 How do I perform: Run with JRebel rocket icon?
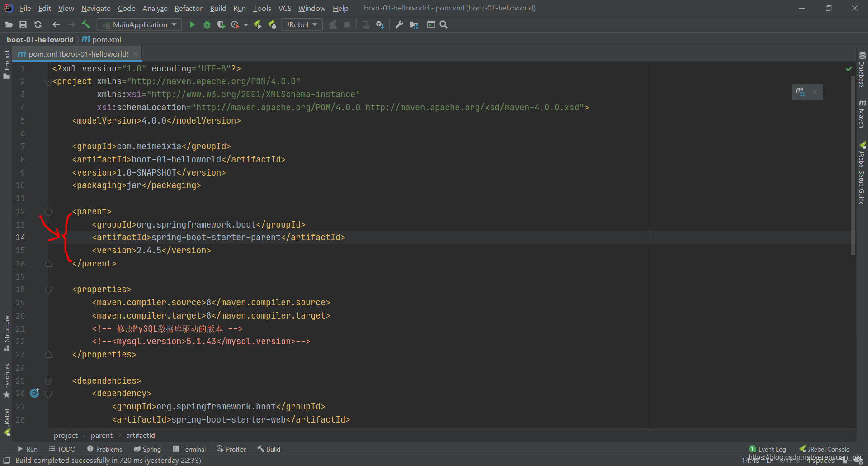click(257, 24)
